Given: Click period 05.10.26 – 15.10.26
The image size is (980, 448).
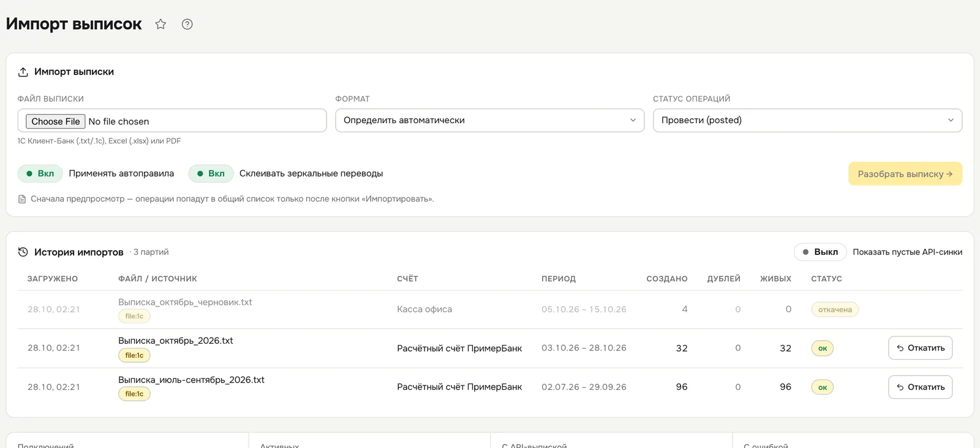Looking at the screenshot, I should click(584, 309).
